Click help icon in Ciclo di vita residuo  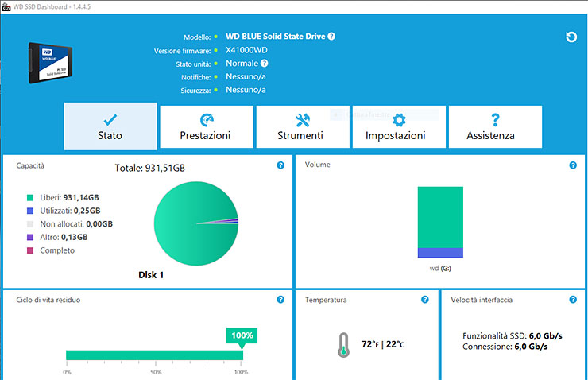point(280,300)
